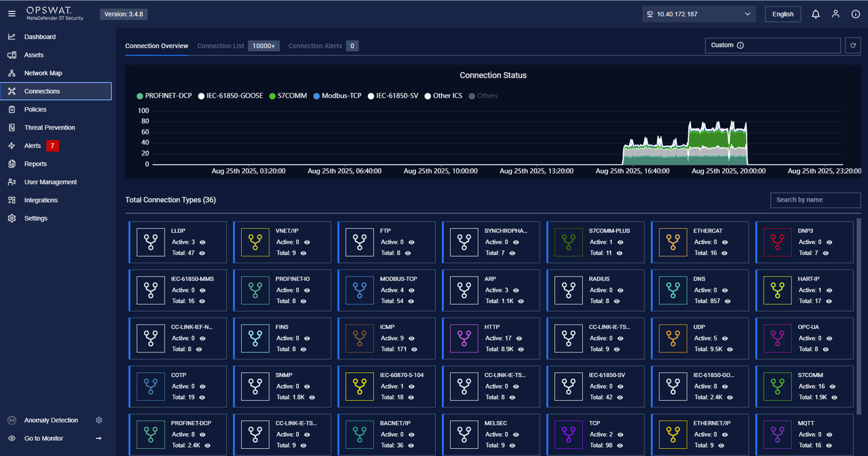Viewport: 868px width, 456px height.
Task: Switch to Connection Alerts tab
Action: click(x=323, y=46)
